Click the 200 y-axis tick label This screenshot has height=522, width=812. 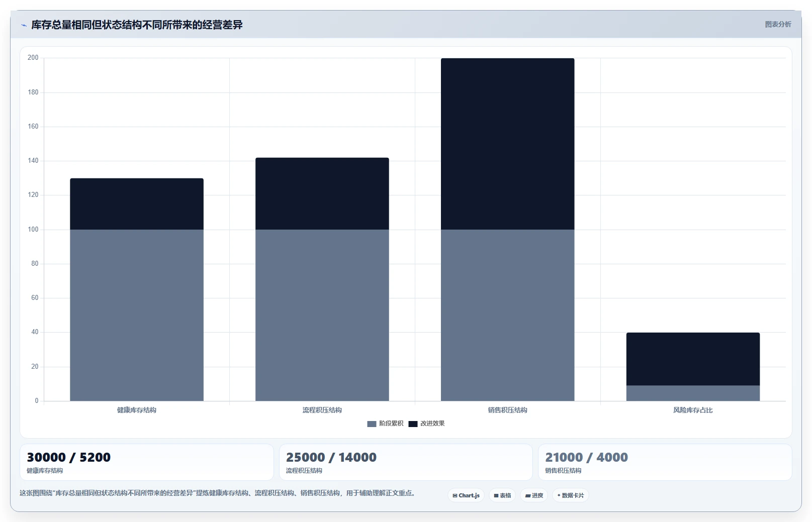pyautogui.click(x=33, y=58)
